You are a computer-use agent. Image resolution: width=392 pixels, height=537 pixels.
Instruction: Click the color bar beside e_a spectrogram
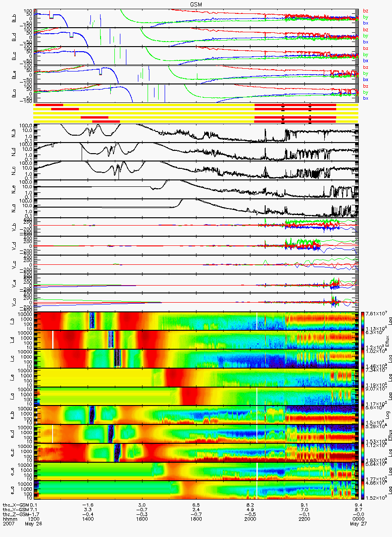click(363, 490)
